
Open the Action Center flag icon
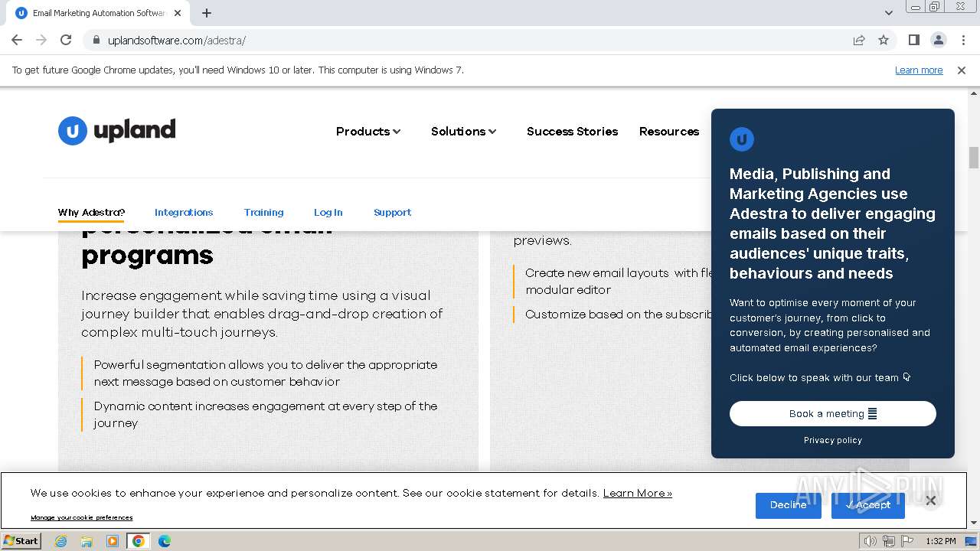click(906, 541)
